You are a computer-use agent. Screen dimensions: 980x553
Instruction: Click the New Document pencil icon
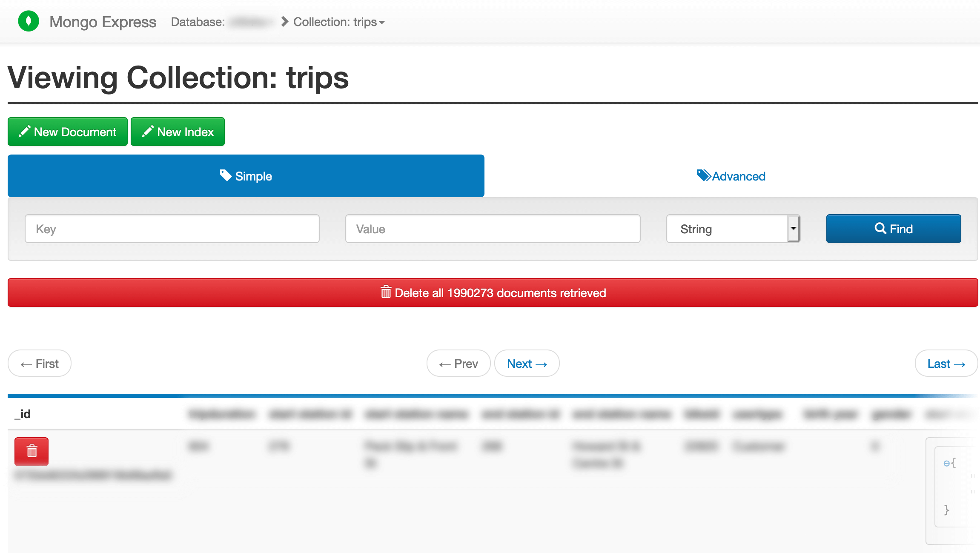click(24, 131)
